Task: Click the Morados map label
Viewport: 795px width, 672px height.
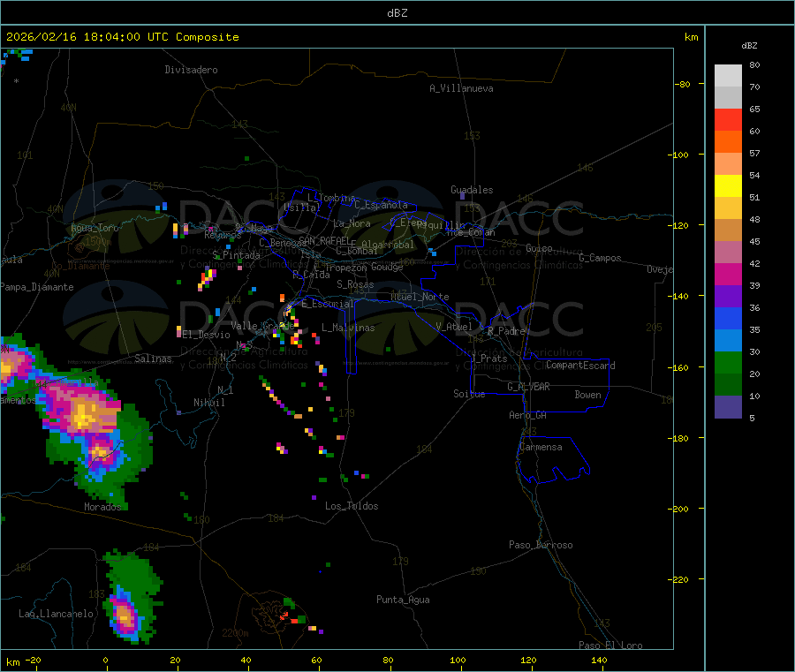Action: [x=102, y=507]
